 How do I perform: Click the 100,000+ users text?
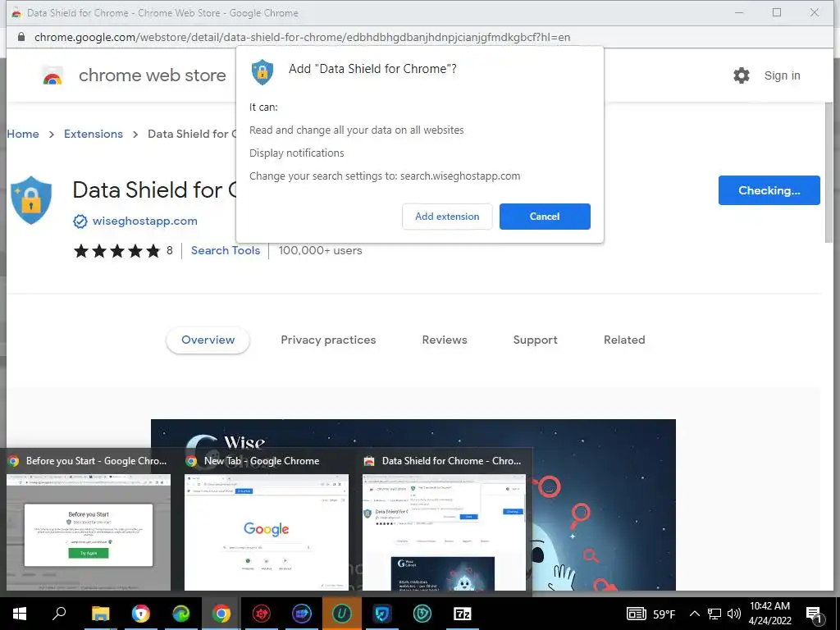tap(321, 250)
